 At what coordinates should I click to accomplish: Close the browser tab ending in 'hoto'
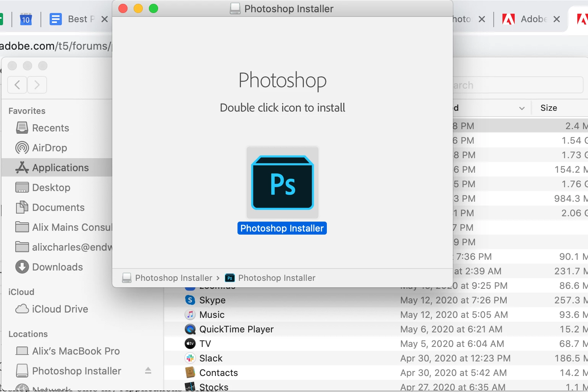pos(482,19)
